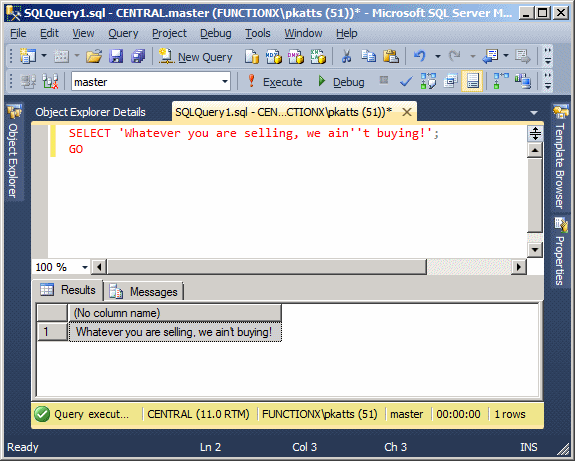This screenshot has height=461, width=575.
Task: Click the Undo arrow icon
Action: [x=420, y=56]
